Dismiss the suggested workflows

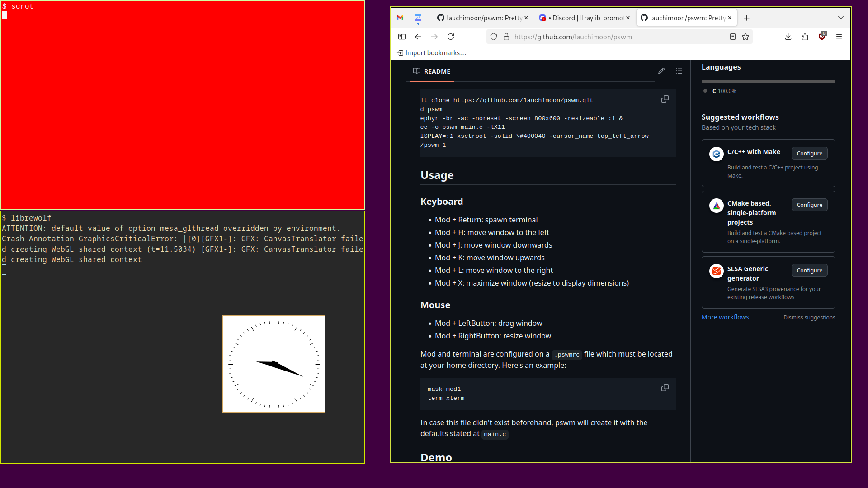click(x=809, y=318)
